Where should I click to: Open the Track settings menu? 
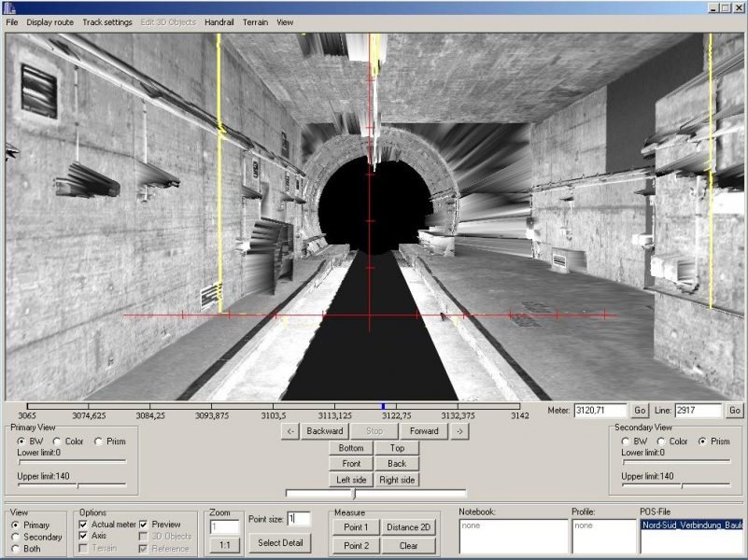pyautogui.click(x=106, y=21)
